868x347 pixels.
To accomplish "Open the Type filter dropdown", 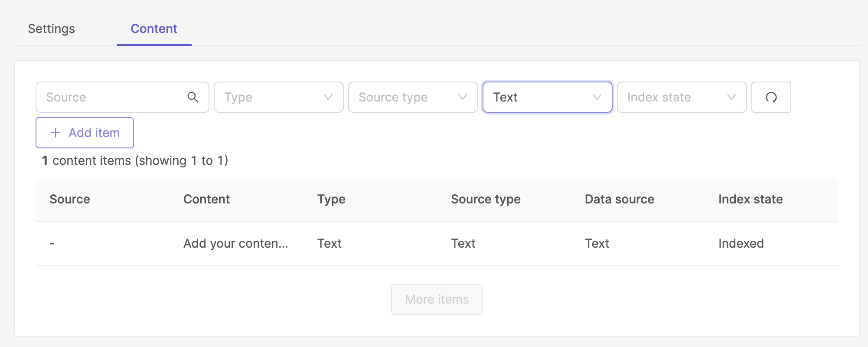I will pos(278,97).
